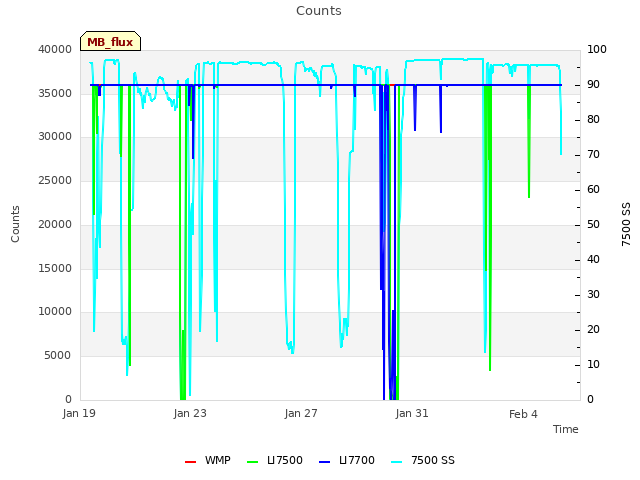Click the 80 right axis value
Viewport: 640px width, 480px height.
[593, 120]
